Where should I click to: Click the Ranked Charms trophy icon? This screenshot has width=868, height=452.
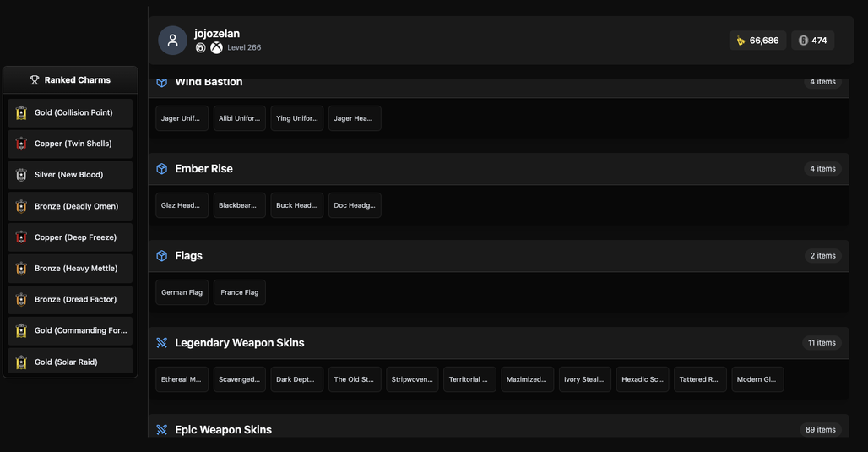[x=35, y=79]
